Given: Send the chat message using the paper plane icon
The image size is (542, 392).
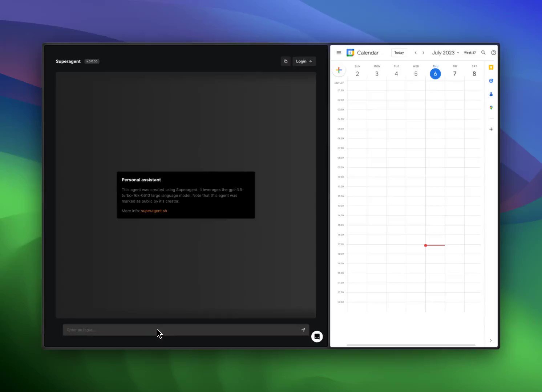Looking at the screenshot, I should pyautogui.click(x=303, y=330).
